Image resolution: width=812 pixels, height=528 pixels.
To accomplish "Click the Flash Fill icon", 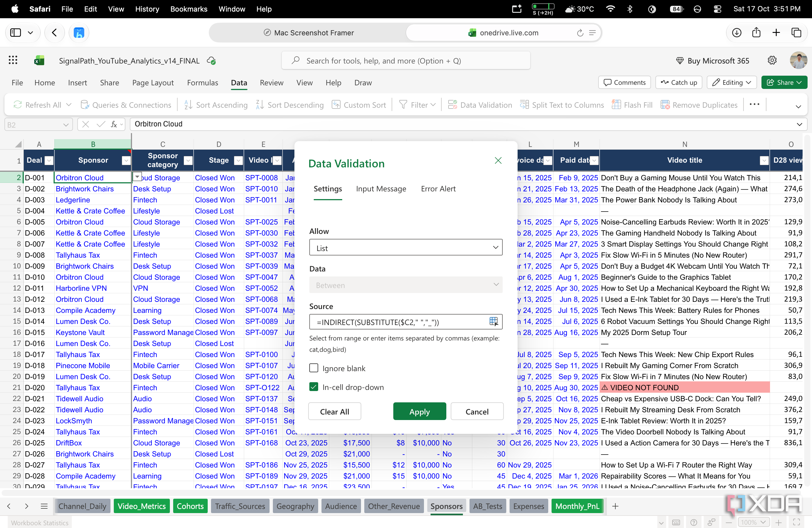I will pyautogui.click(x=616, y=105).
